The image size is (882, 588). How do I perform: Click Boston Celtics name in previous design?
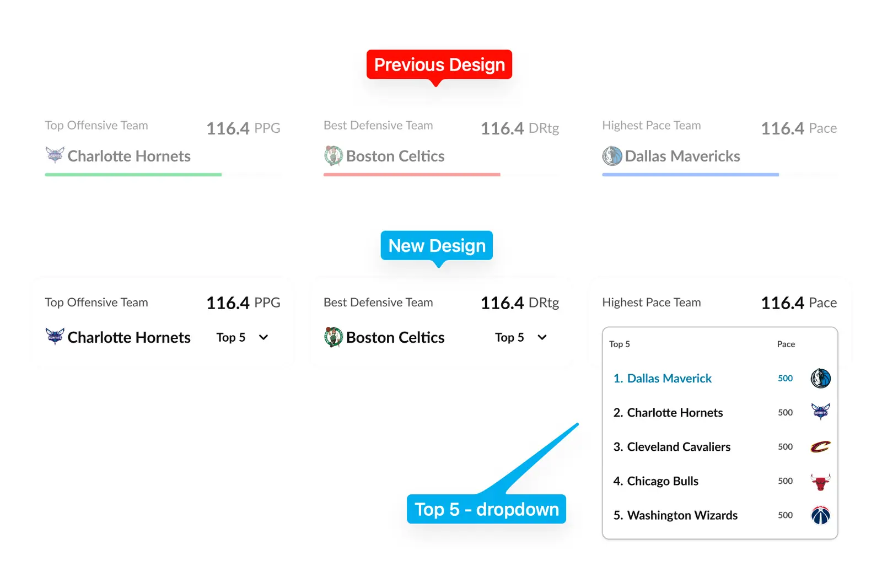[x=395, y=157]
